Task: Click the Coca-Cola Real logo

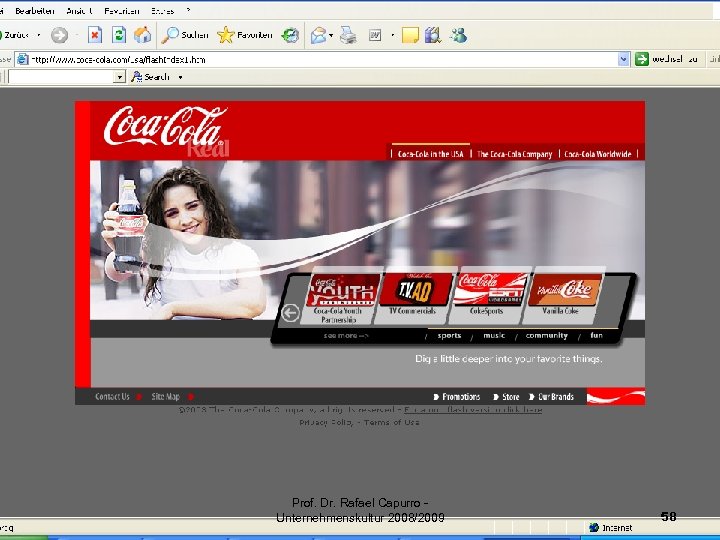Action: coord(166,131)
